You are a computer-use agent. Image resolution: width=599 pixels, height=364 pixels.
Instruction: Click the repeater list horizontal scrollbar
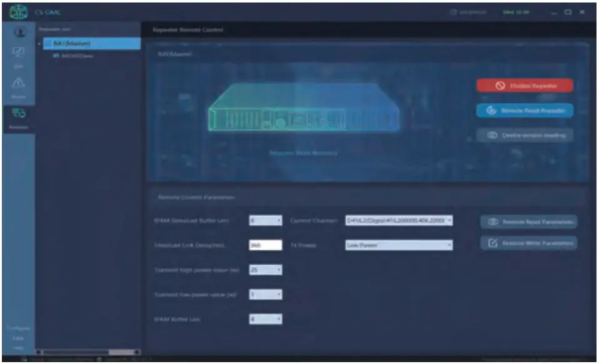coord(88,351)
